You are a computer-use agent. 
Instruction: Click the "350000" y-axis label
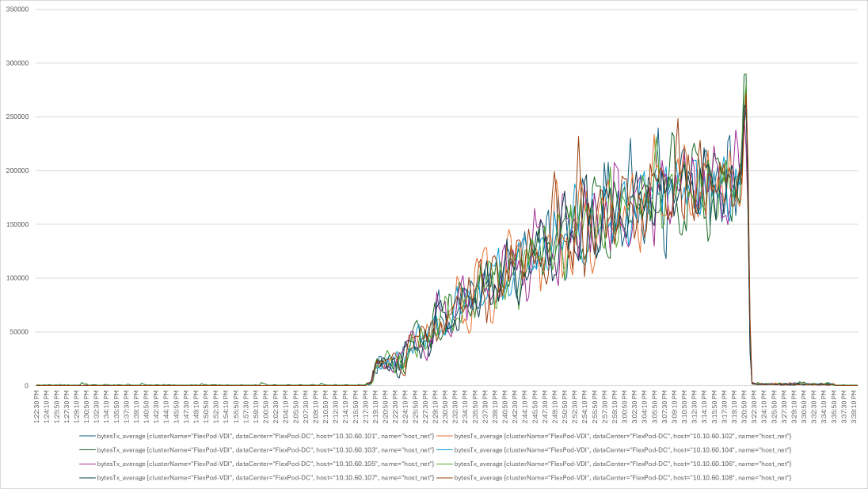point(17,10)
